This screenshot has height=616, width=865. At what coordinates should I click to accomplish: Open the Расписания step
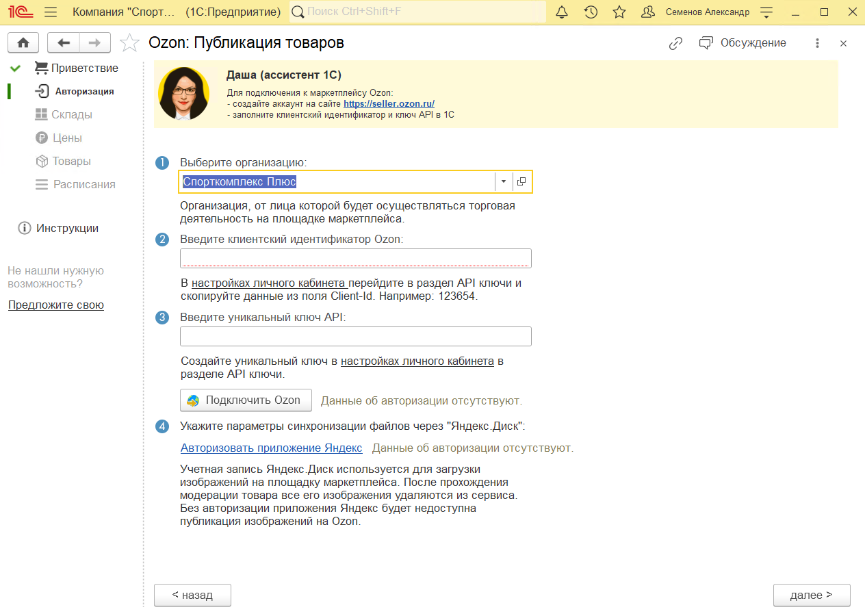[75, 184]
